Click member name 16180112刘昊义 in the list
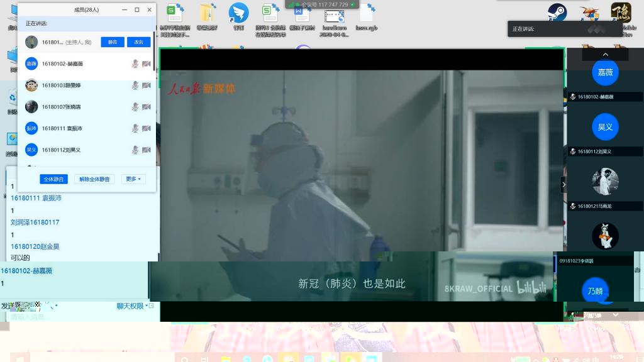This screenshot has width=644, height=362. [x=61, y=150]
